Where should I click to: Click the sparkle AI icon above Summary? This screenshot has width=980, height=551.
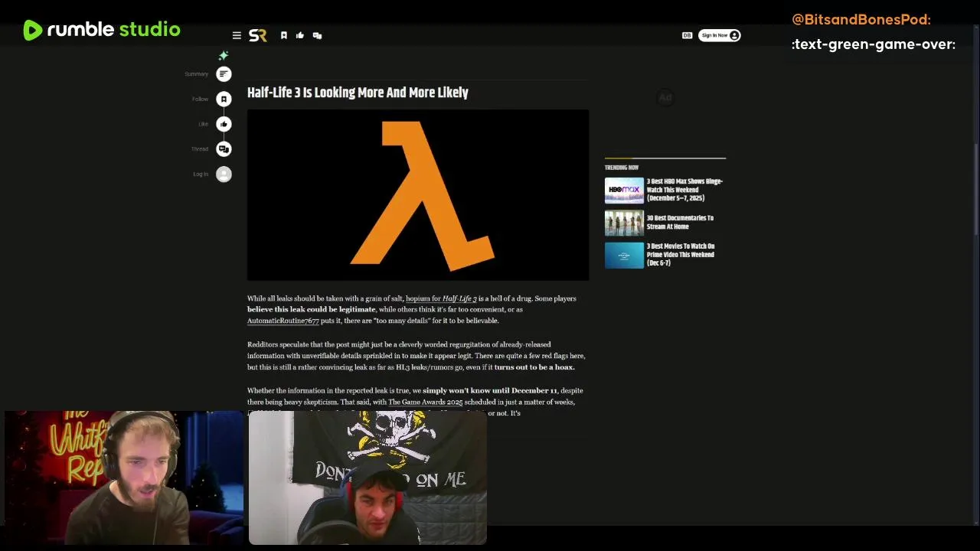click(x=224, y=55)
